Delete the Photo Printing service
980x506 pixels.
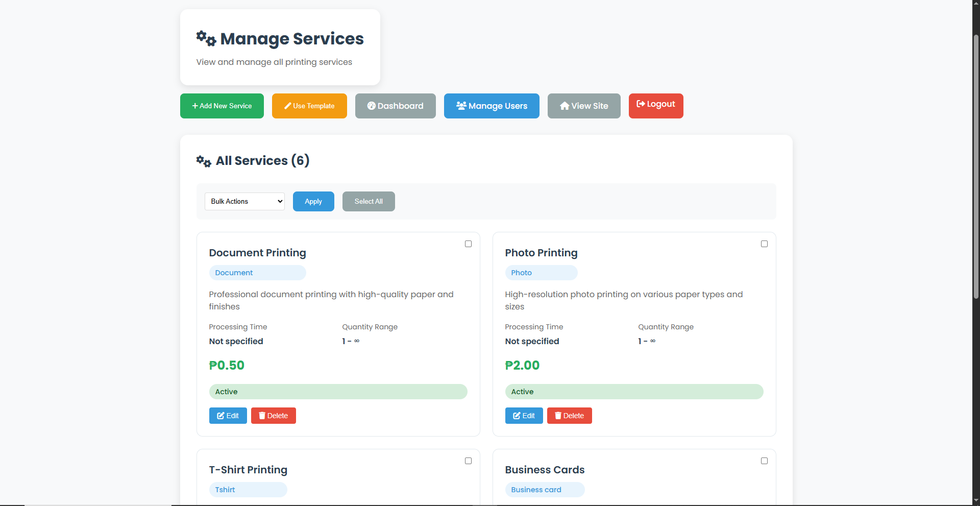(569, 416)
